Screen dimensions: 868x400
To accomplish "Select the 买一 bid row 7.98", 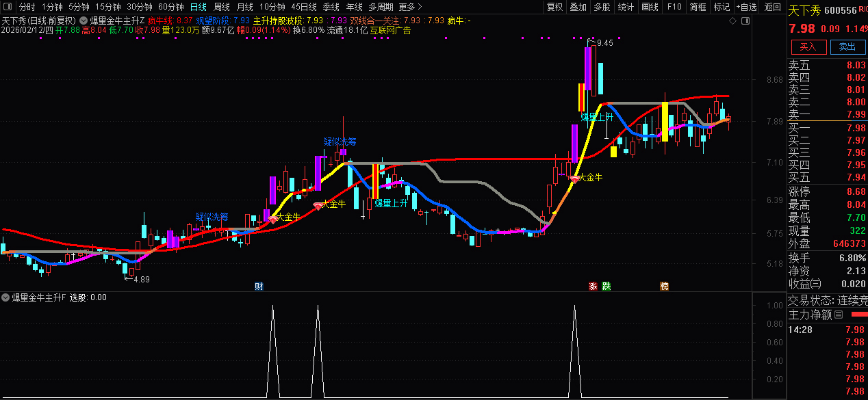I will 828,128.
